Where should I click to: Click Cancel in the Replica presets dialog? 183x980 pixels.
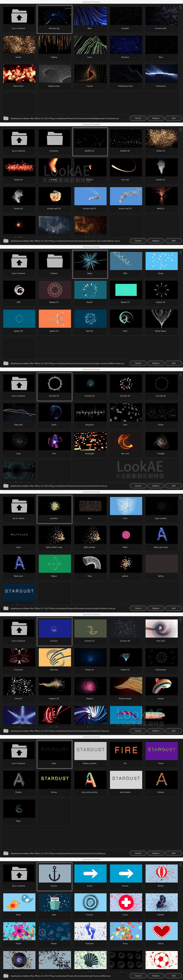pos(138,731)
